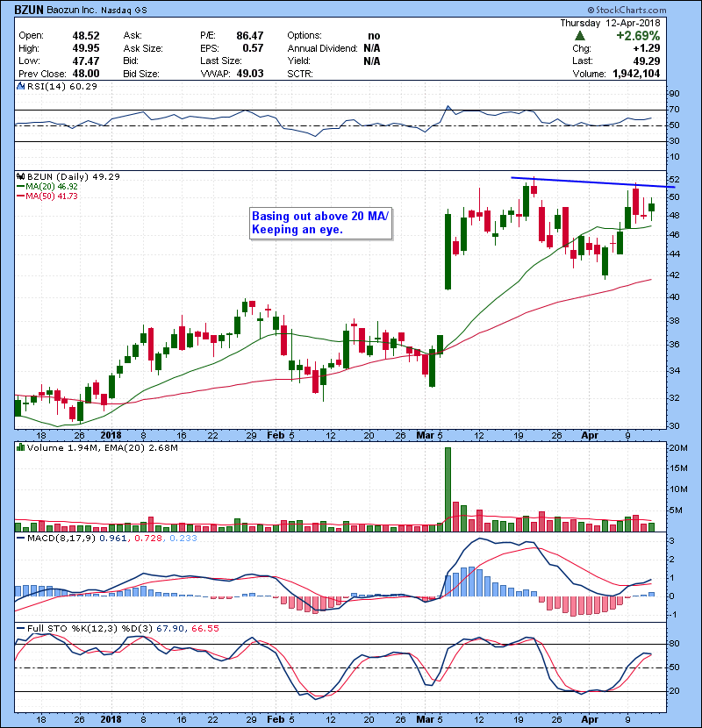Click the Annual Dividend label
The width and height of the screenshot is (702, 728).
pyautogui.click(x=322, y=48)
